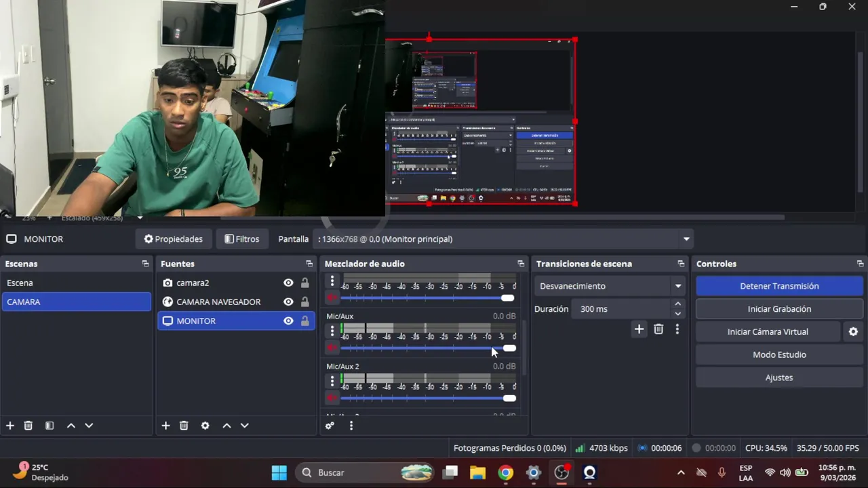Delete selected scene with the Escenas trash icon
This screenshot has width=868, height=488.
[x=28, y=426]
